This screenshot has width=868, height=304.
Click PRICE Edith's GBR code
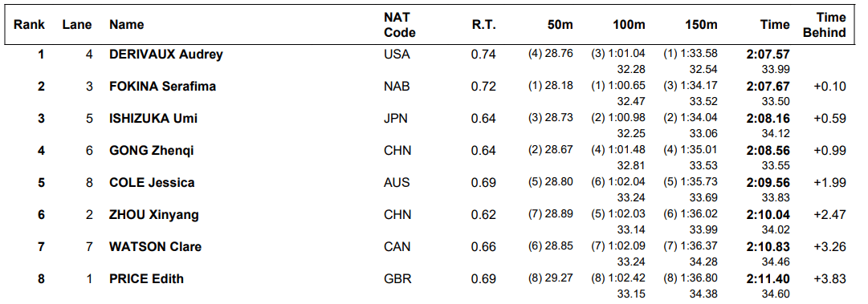click(397, 278)
